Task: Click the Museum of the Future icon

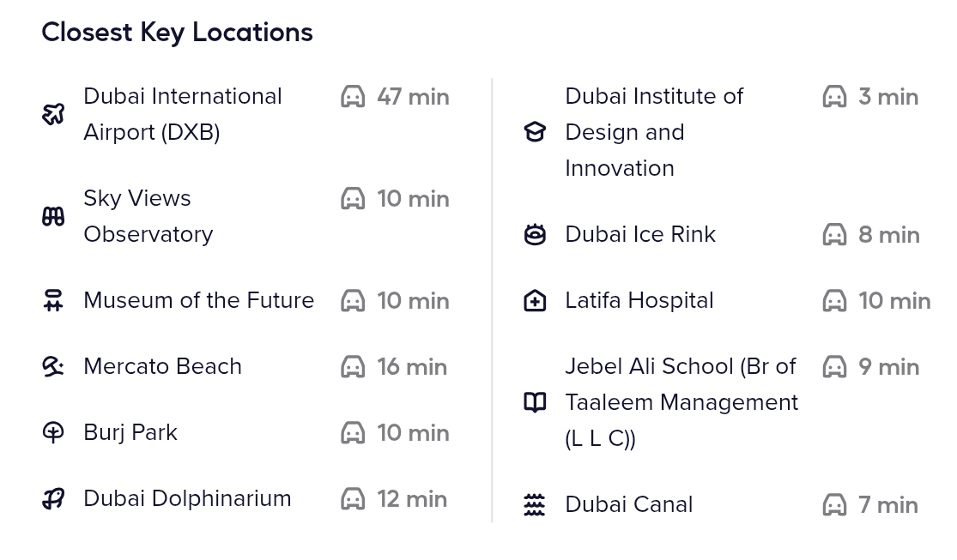Action: pyautogui.click(x=53, y=300)
